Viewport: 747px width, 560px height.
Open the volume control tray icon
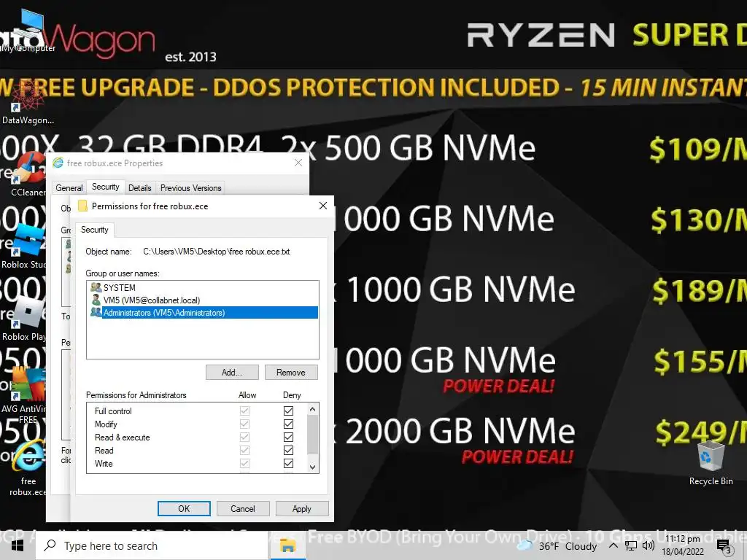point(648,545)
